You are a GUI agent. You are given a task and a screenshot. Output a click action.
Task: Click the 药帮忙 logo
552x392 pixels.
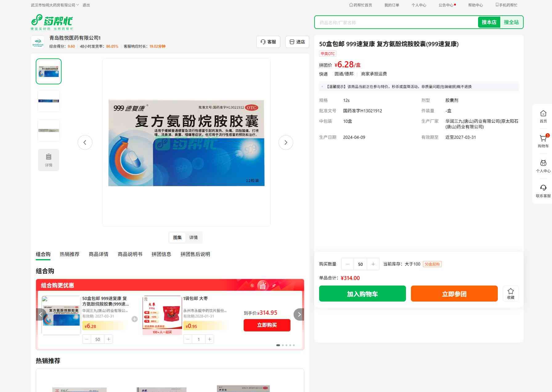52,22
